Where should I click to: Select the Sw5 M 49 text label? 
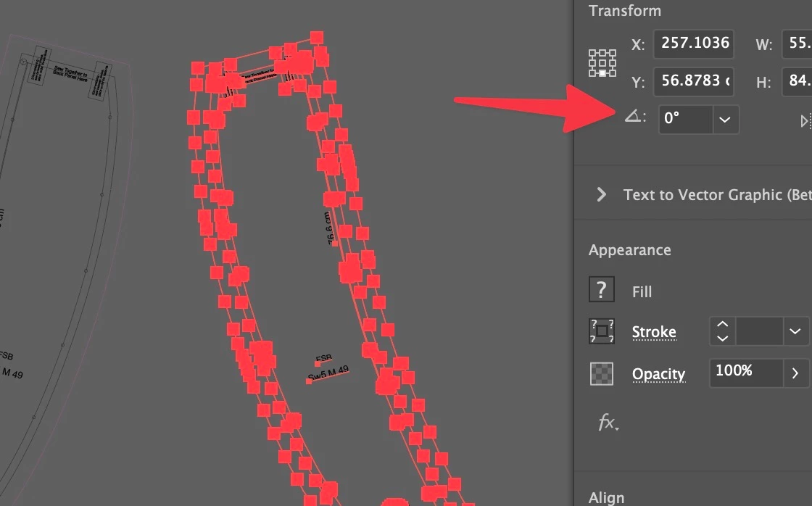coord(328,373)
